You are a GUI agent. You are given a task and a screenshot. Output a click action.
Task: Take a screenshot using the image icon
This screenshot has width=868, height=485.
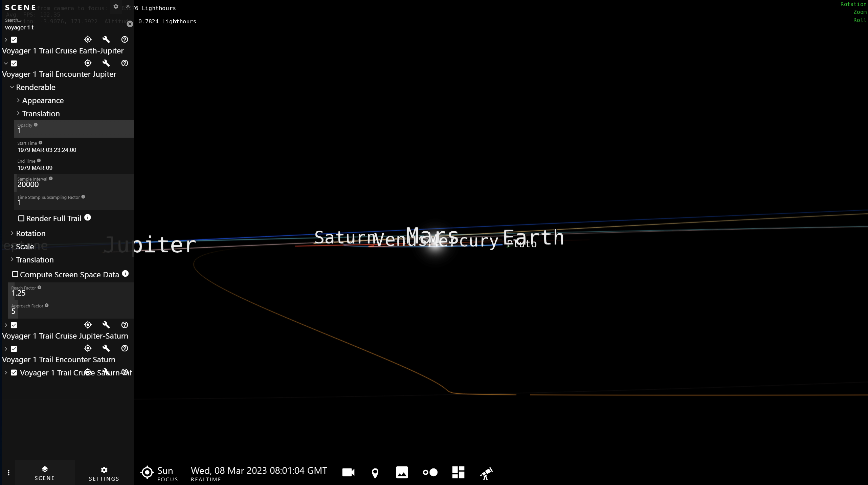pos(401,472)
